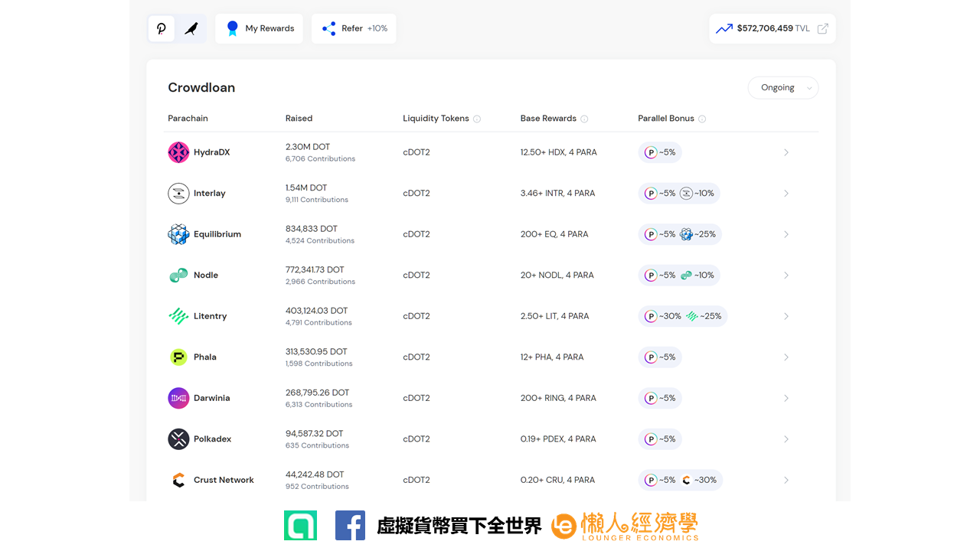Image resolution: width=980 pixels, height=551 pixels.
Task: Click the Equilibrium ~25% bonus icon
Action: (686, 234)
